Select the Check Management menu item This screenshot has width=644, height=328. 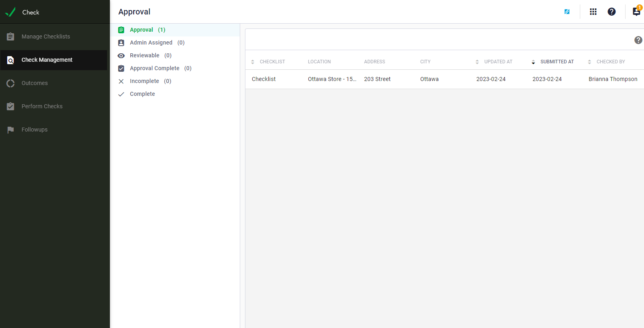coord(47,60)
